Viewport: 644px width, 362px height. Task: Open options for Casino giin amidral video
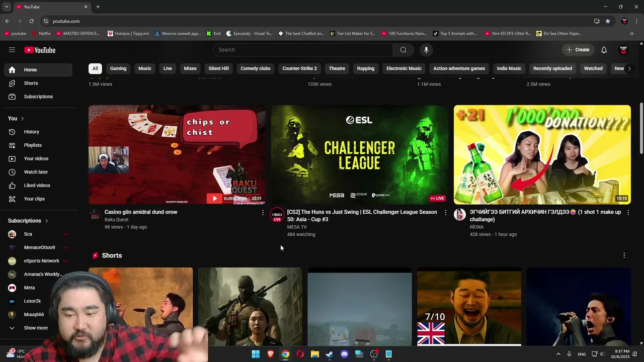tap(263, 213)
